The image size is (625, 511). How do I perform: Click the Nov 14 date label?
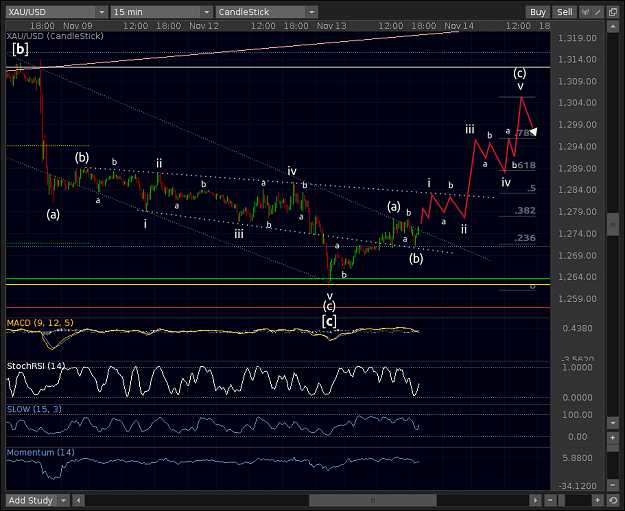459,26
